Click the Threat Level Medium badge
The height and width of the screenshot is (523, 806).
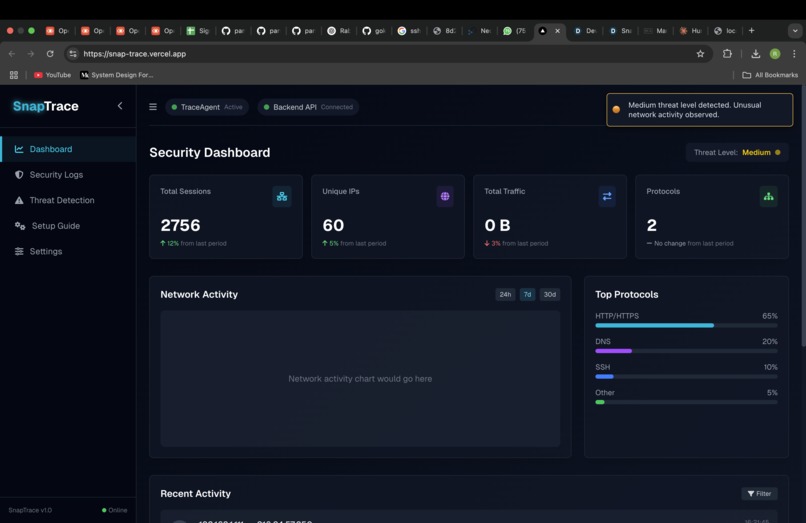(x=737, y=152)
